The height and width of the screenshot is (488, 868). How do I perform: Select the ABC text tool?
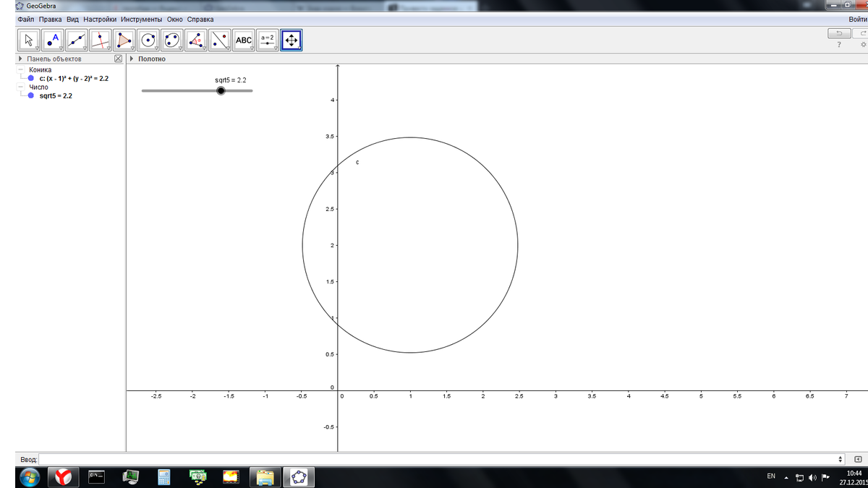244,40
